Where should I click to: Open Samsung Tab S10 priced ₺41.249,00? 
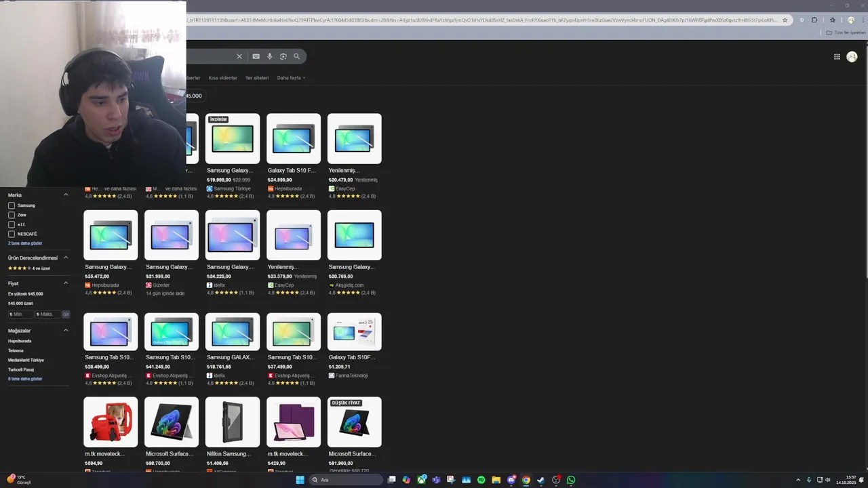coord(172,350)
